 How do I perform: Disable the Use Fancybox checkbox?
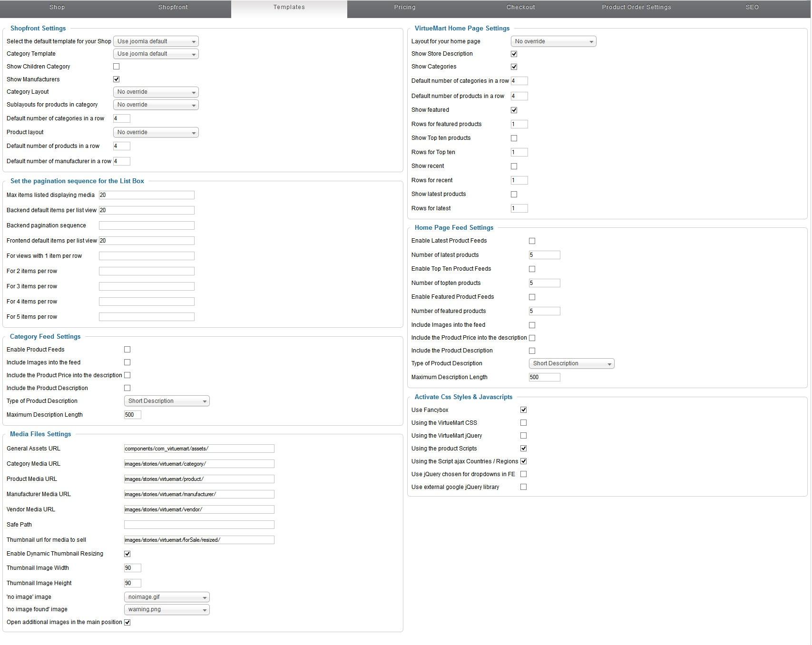[524, 410]
